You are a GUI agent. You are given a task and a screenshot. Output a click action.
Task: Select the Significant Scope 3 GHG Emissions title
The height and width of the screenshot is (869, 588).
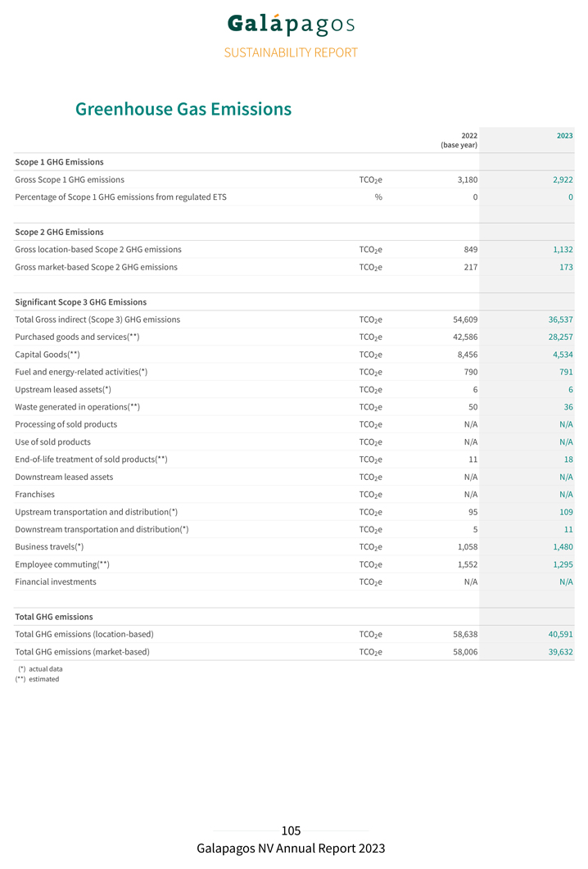[80, 302]
